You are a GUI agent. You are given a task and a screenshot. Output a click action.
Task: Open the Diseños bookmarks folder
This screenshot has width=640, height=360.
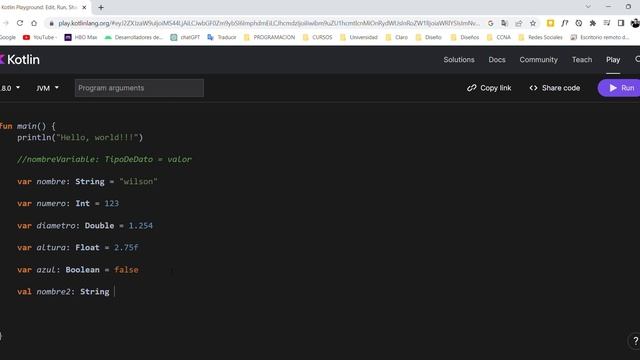tap(465, 37)
